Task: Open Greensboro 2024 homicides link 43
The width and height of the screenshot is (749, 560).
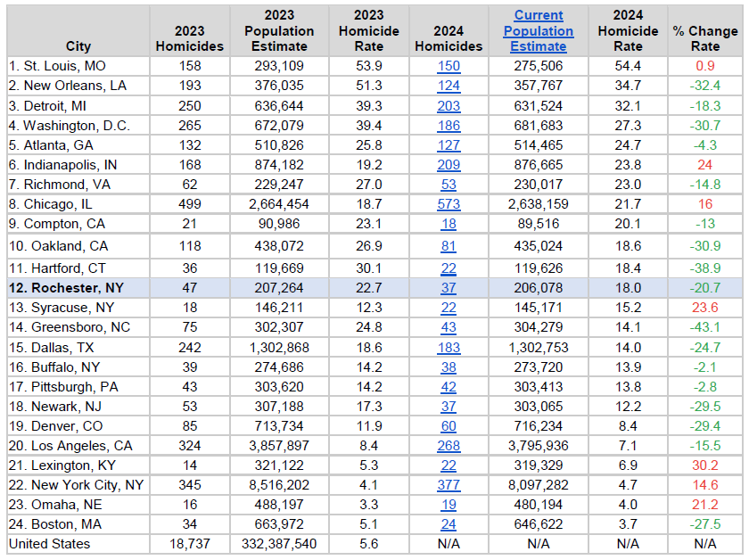Action: click(449, 327)
